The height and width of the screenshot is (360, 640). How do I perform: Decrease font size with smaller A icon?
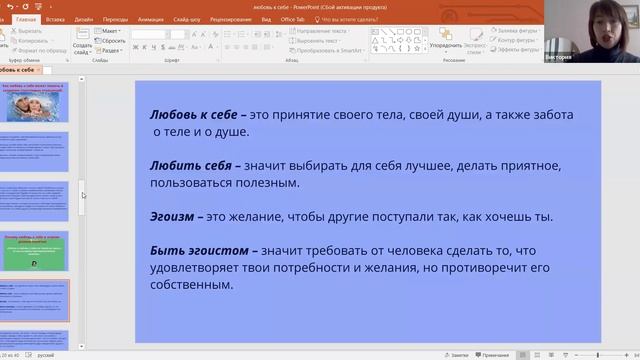[x=203, y=35]
